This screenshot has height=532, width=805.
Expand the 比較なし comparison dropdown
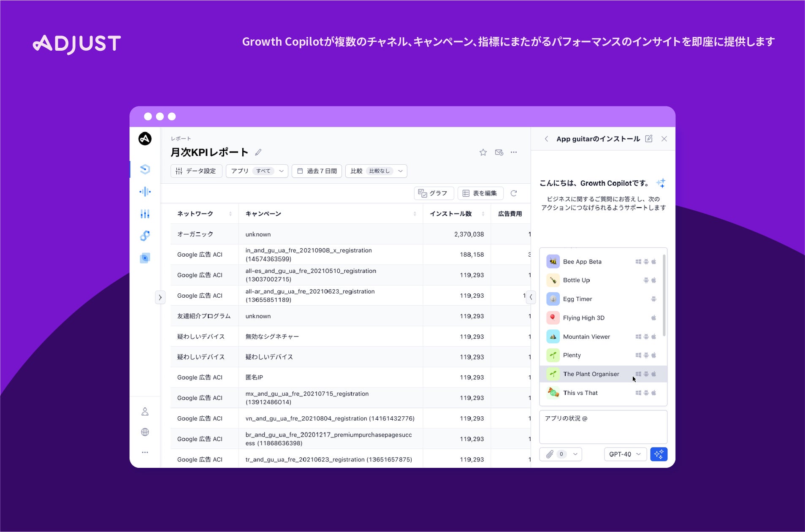[376, 171]
